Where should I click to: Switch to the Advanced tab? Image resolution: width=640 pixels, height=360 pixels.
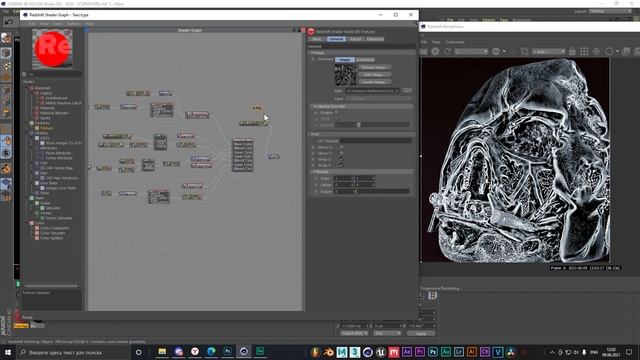[375, 39]
